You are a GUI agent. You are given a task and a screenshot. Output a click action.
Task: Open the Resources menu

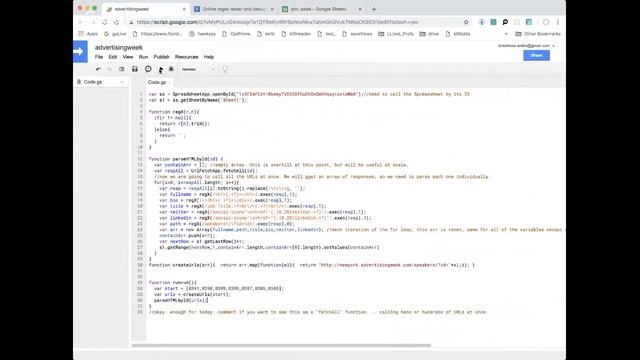tap(187, 57)
